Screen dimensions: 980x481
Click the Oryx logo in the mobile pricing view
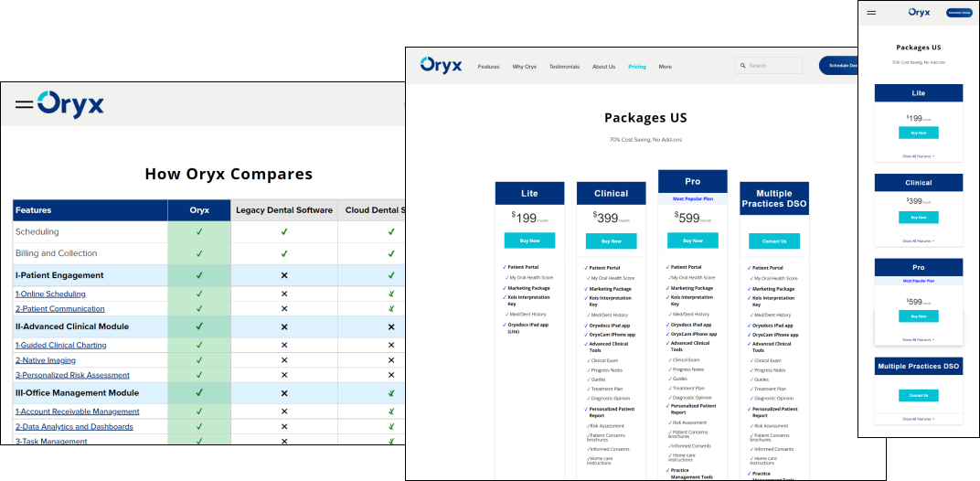tap(920, 12)
